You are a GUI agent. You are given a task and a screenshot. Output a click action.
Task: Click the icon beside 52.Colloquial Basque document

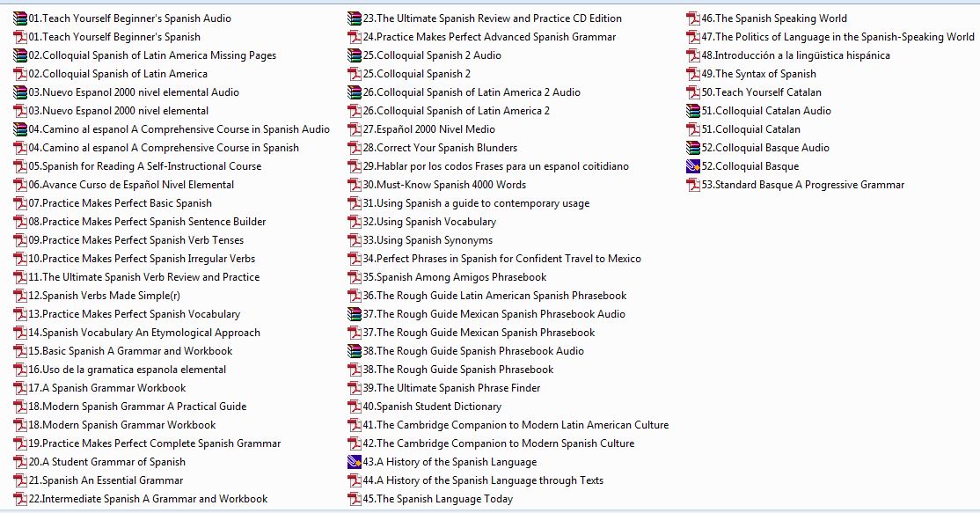coord(693,166)
